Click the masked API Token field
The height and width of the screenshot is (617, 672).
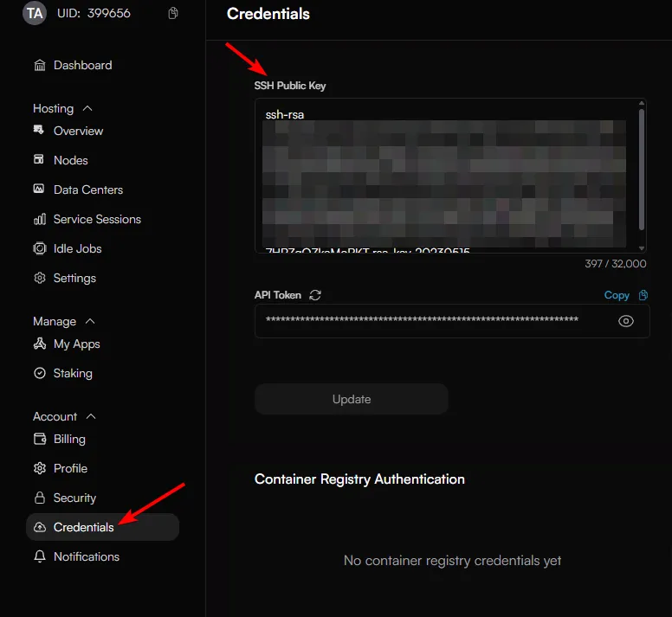pyautogui.click(x=452, y=321)
